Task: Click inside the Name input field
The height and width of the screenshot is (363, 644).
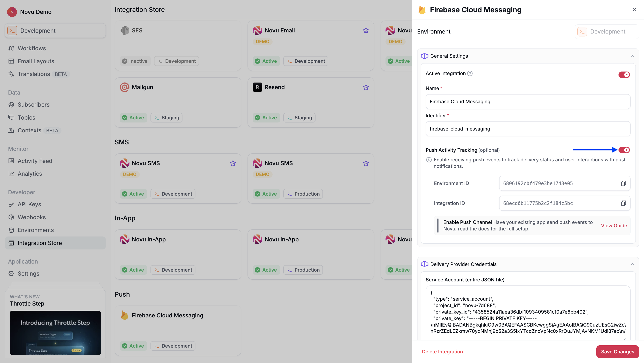Action: (528, 102)
